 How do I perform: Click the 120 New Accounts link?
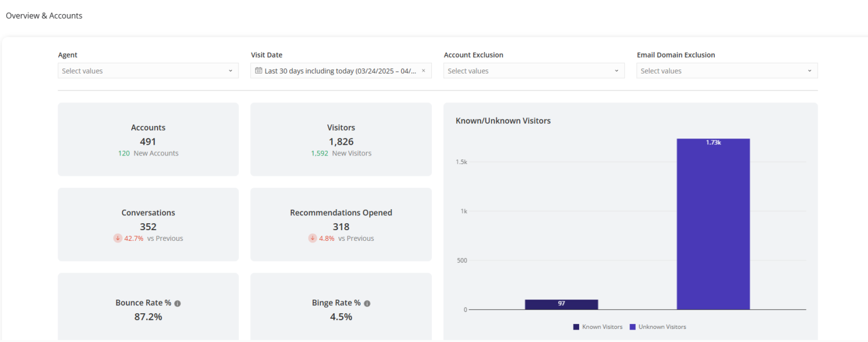pos(148,153)
